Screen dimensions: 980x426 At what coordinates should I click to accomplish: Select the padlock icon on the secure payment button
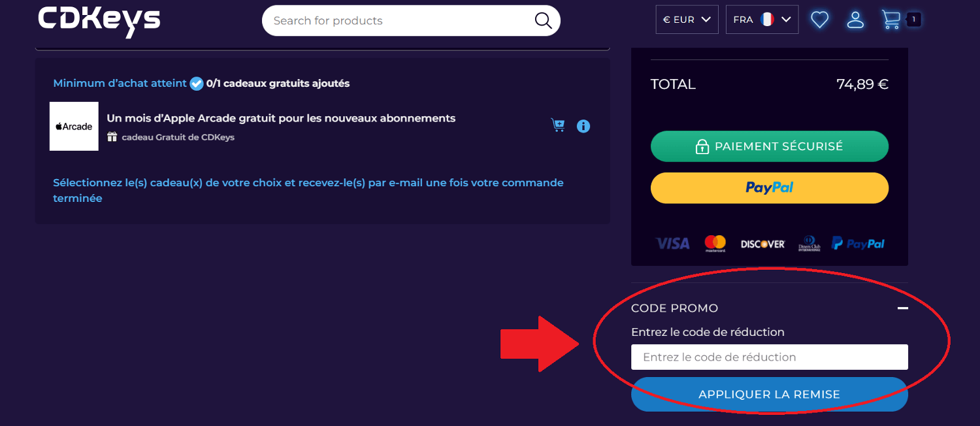[702, 146]
